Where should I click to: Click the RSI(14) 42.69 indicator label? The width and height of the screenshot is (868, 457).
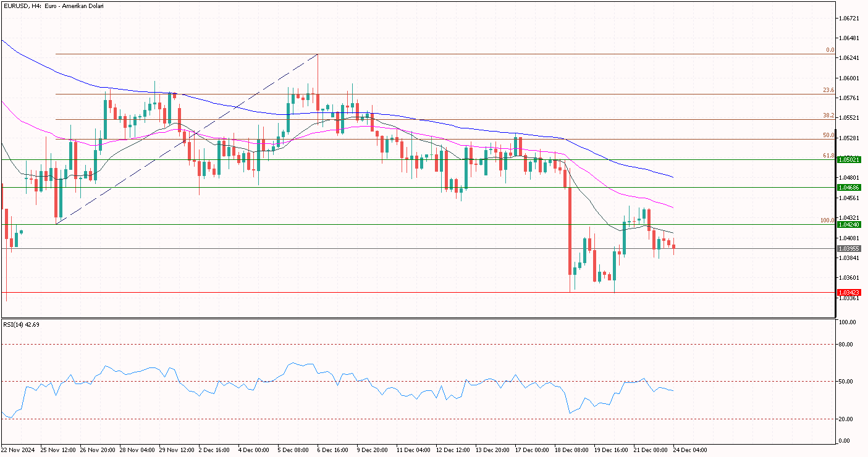click(x=21, y=325)
